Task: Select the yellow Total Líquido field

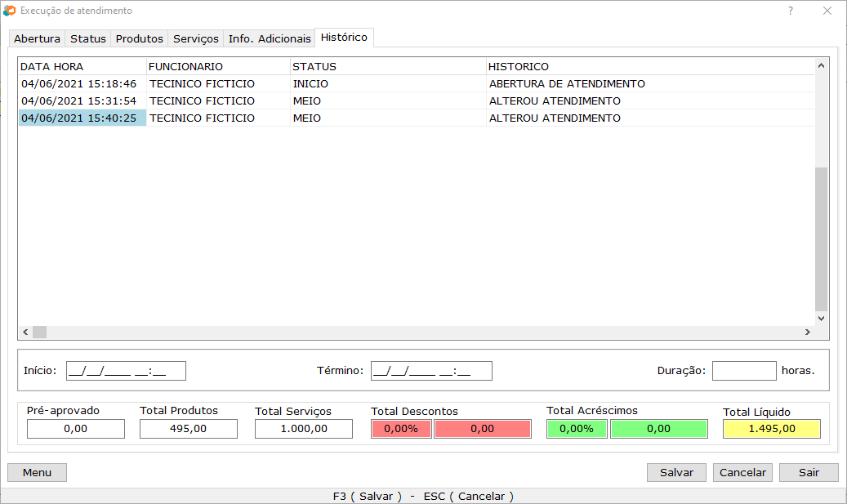Action: [771, 429]
